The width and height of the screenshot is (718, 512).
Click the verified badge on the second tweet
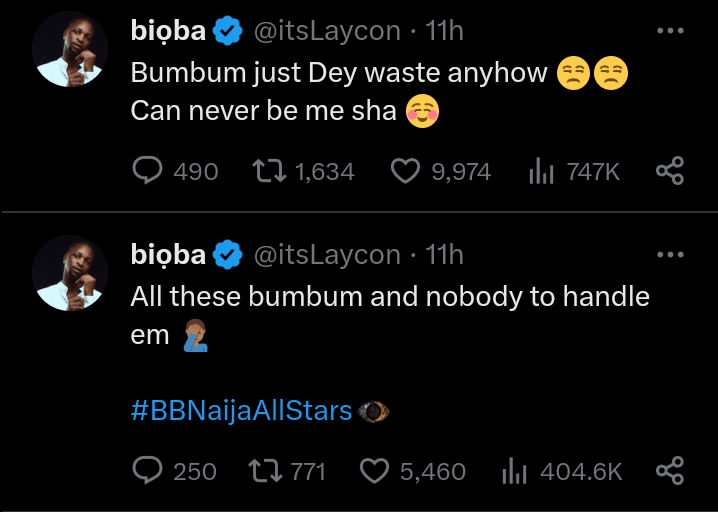[x=229, y=256]
